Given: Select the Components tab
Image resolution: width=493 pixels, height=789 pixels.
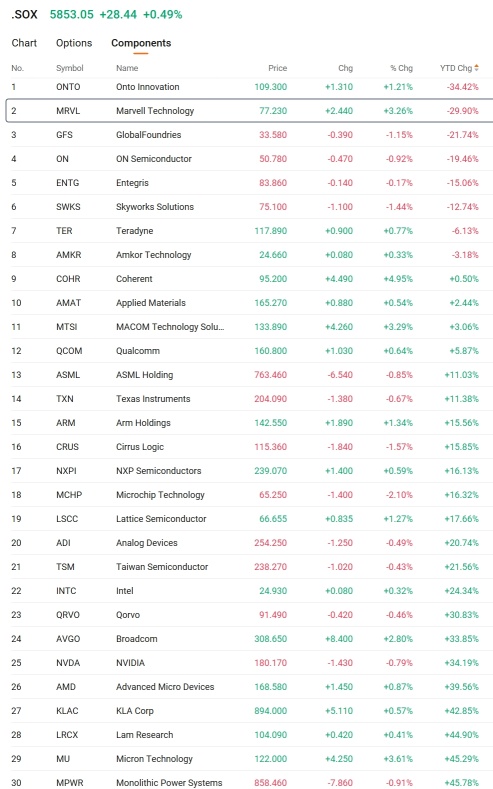Looking at the screenshot, I should [x=141, y=43].
